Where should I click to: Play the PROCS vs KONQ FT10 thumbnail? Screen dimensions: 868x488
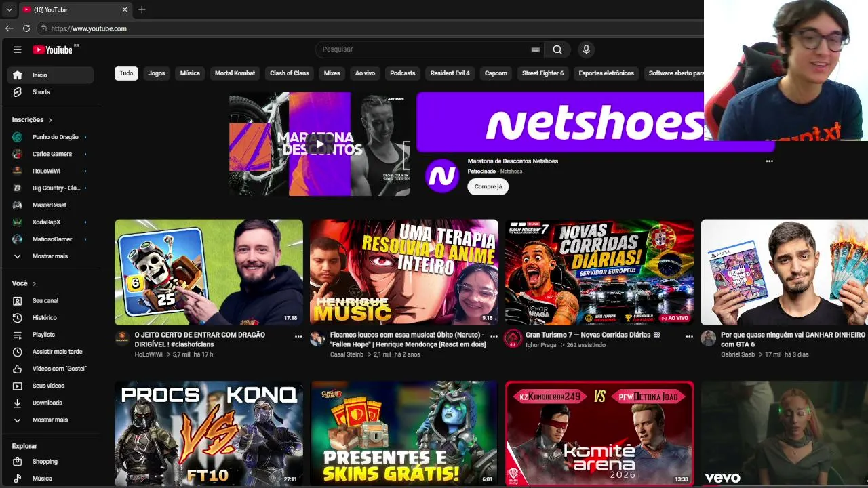[209, 433]
